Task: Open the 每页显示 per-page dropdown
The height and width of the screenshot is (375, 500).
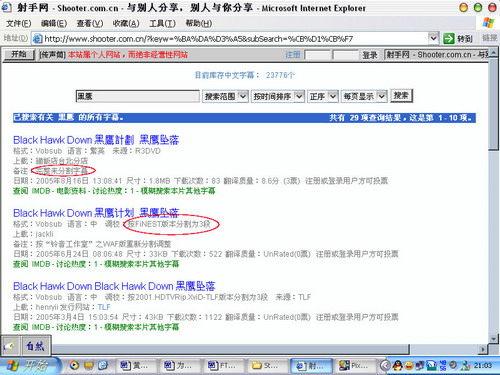Action: click(364, 96)
